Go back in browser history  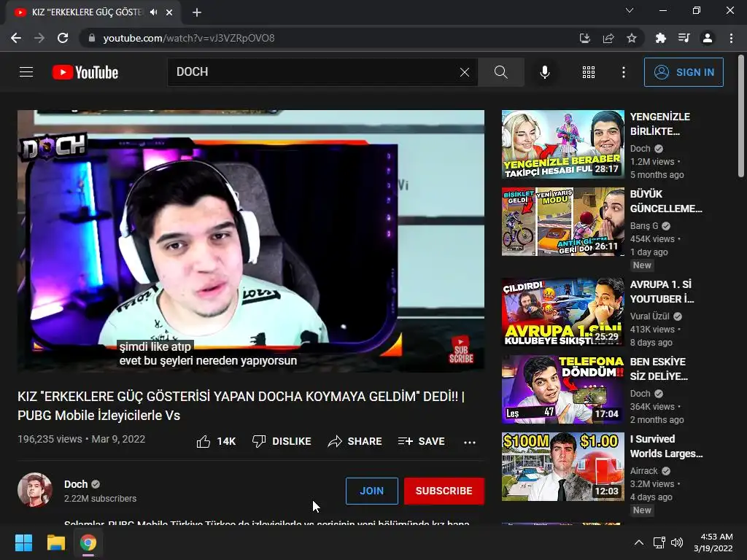click(x=16, y=38)
